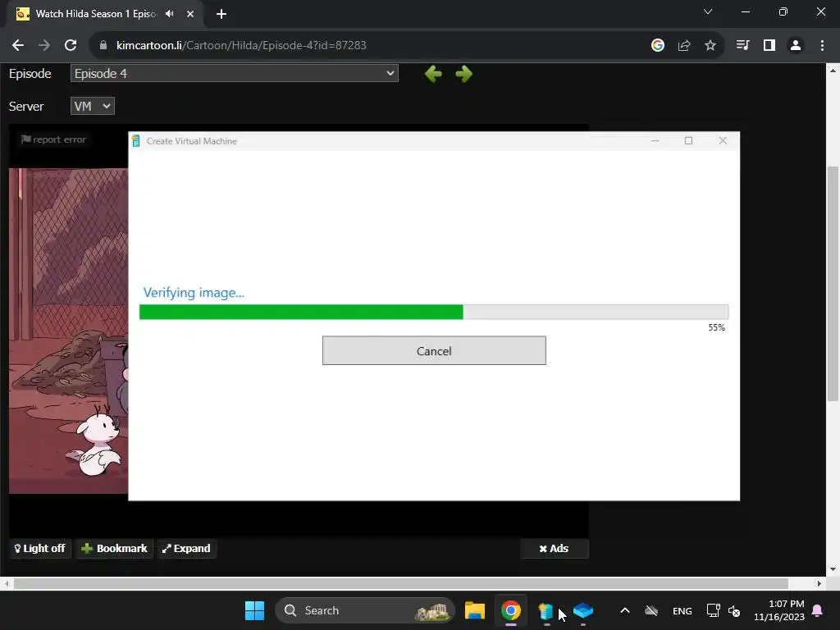The image size is (840, 630).
Task: Expand the video player
Action: point(186,548)
